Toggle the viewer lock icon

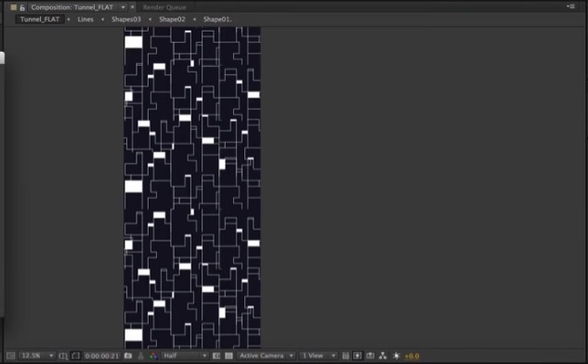(x=22, y=7)
